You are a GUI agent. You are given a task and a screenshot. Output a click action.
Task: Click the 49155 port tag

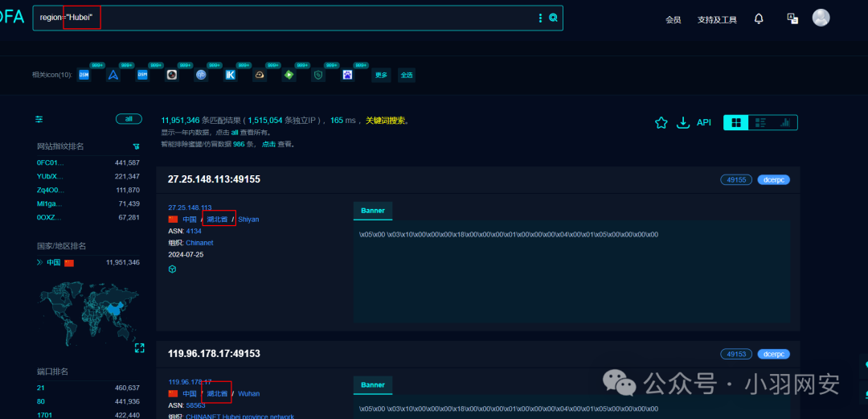pos(736,179)
